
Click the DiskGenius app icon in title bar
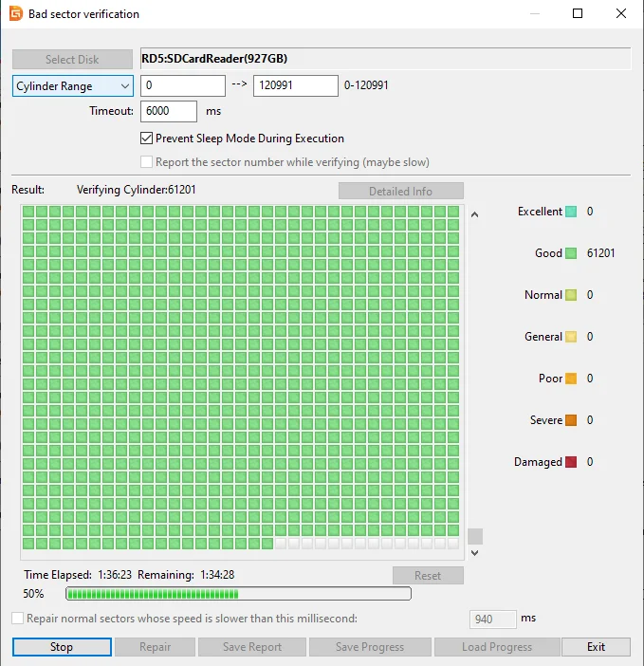point(16,13)
